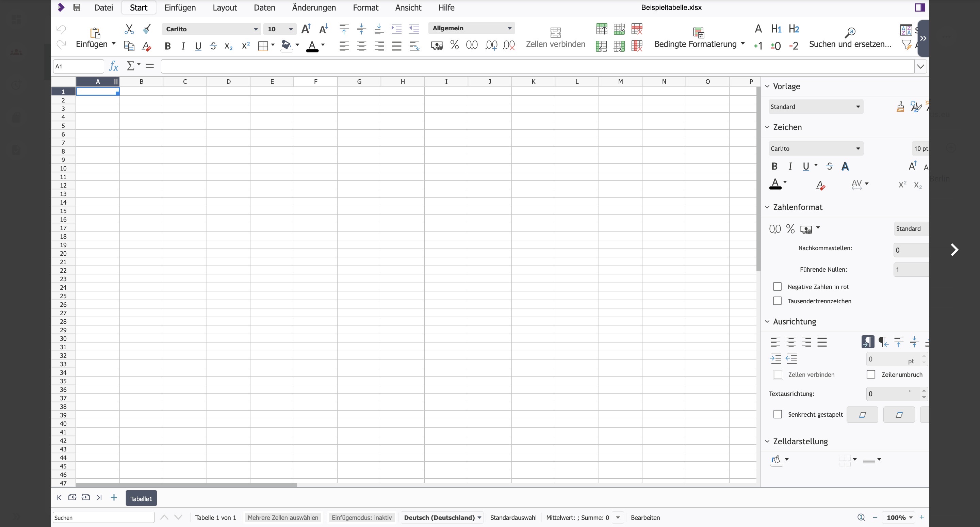The height and width of the screenshot is (527, 980).
Task: Switch to the Einfügen tab
Action: [180, 7]
